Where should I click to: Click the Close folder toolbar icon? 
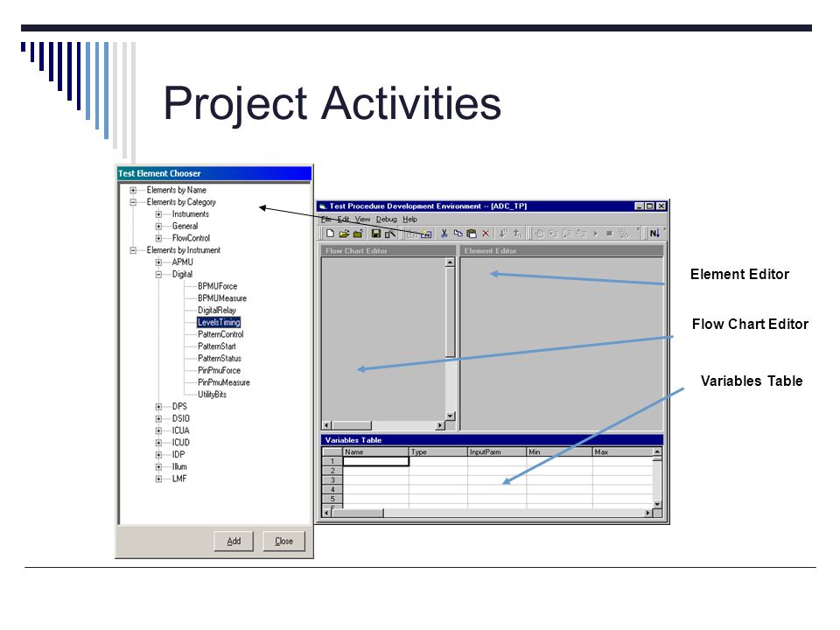click(358, 234)
